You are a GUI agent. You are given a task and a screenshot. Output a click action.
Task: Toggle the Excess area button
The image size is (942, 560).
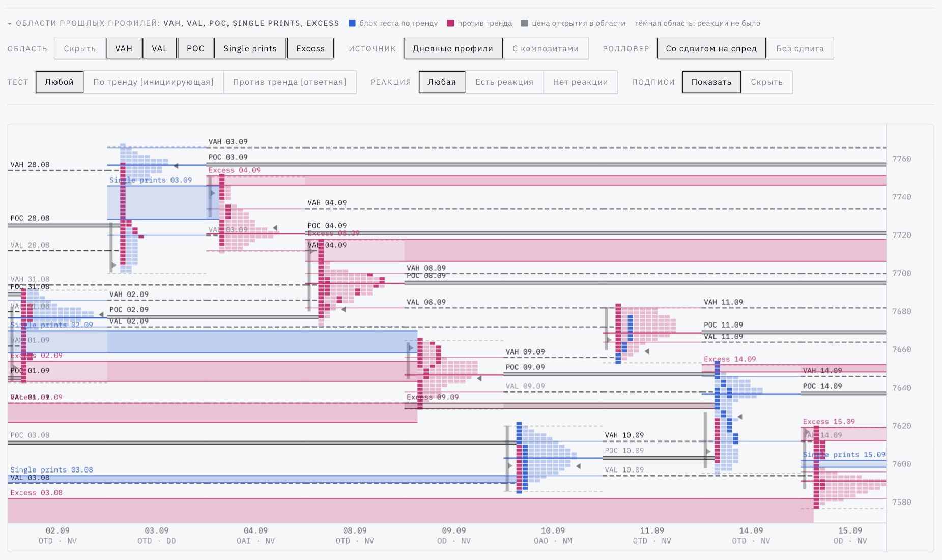pos(310,48)
